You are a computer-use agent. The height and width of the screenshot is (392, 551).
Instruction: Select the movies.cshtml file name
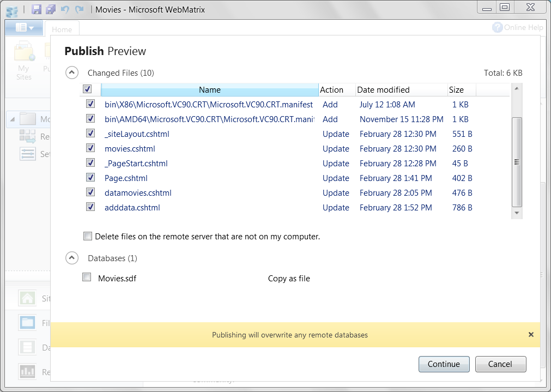tap(130, 149)
